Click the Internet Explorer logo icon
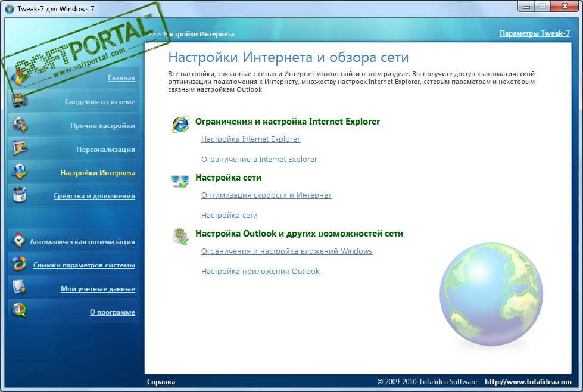 pyautogui.click(x=180, y=125)
